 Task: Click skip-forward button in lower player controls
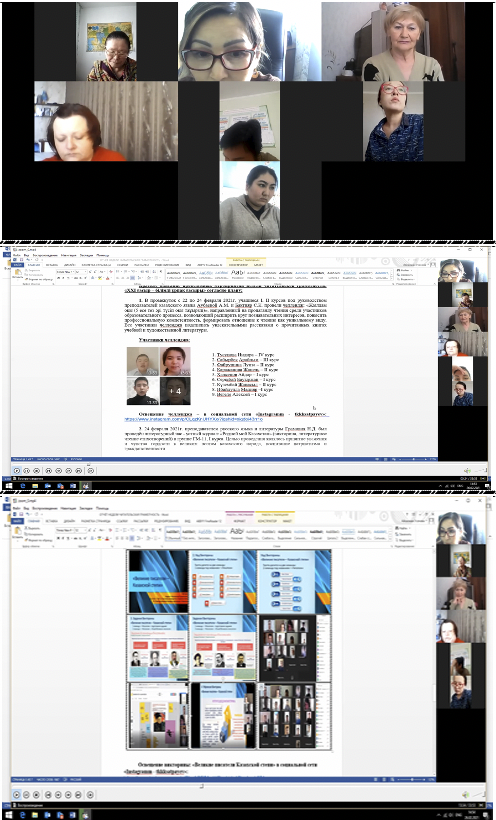click(78, 795)
